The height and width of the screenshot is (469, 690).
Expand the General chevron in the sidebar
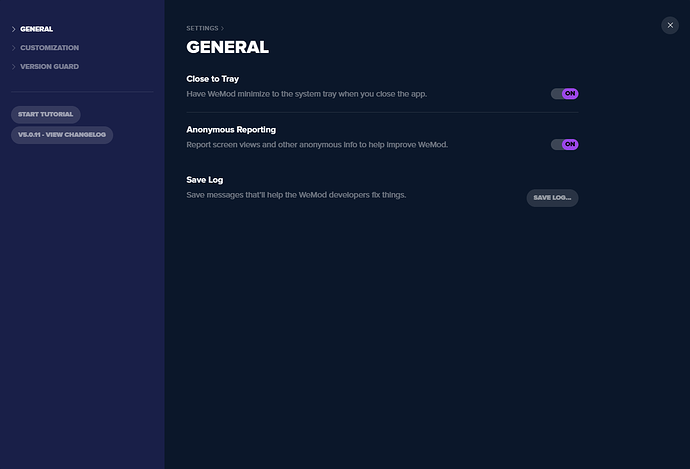pos(13,29)
